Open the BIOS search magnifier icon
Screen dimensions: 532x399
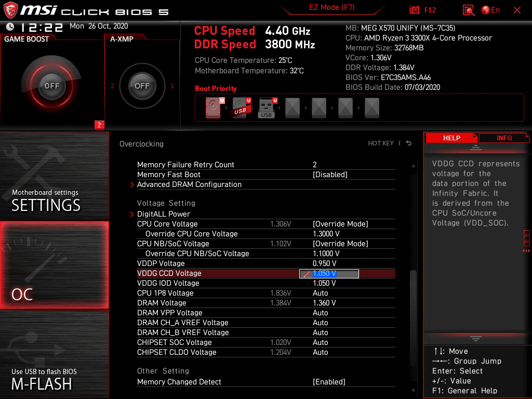(x=469, y=10)
